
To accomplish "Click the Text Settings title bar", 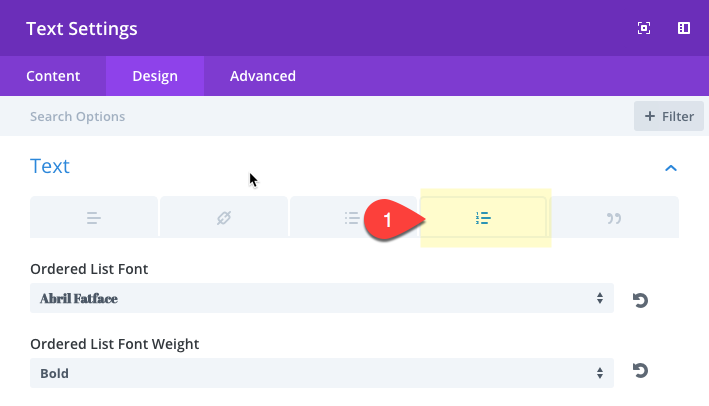I will tap(300, 28).
